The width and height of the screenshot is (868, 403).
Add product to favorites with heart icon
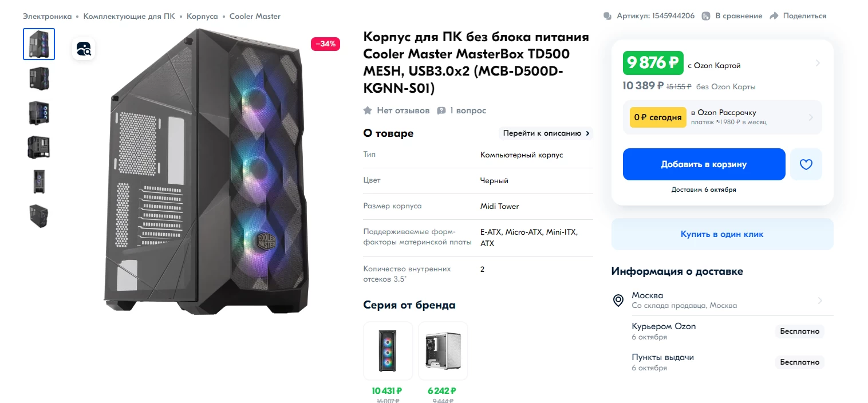point(806,164)
